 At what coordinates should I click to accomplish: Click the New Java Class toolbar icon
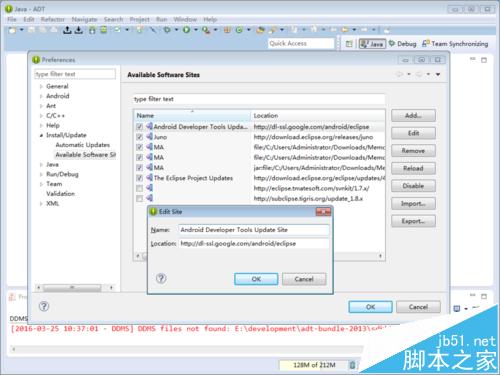point(239,30)
